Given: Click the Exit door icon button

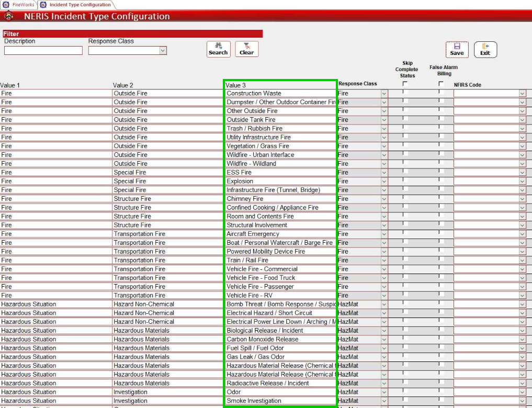Looking at the screenshot, I should pos(485,50).
